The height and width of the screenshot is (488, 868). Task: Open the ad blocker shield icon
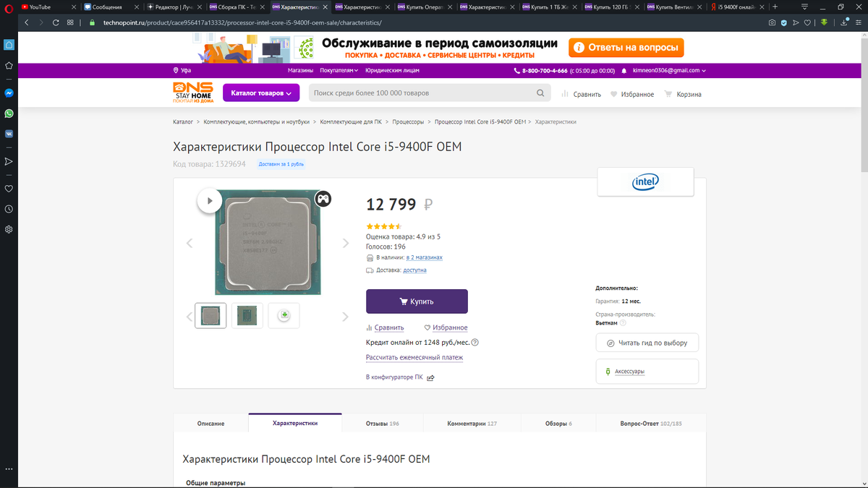tap(784, 22)
